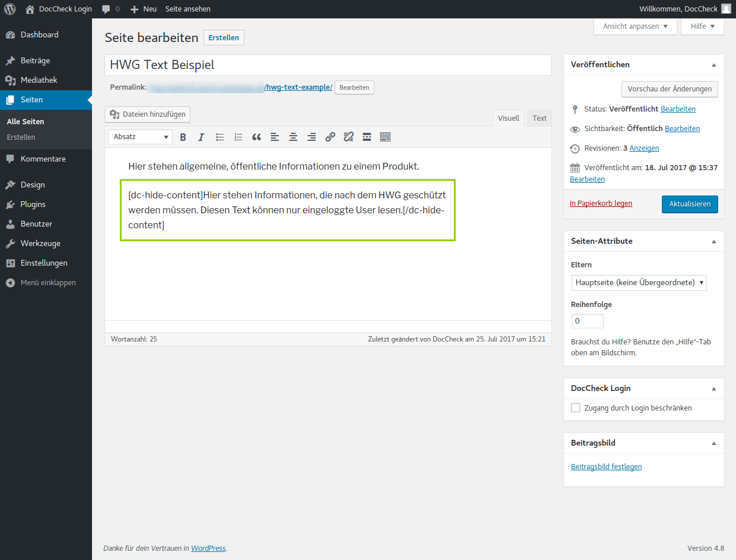Edit the page title field HWG Text Beispiel
This screenshot has width=736, height=560.
pos(328,65)
